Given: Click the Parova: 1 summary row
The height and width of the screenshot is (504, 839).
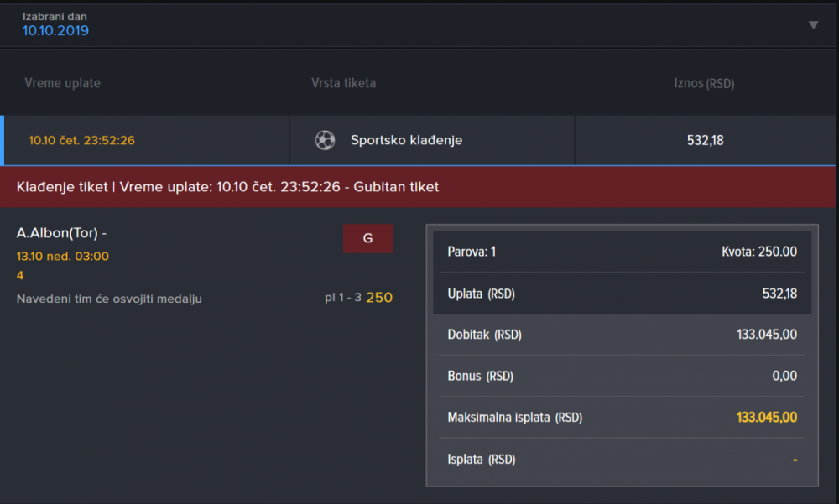Looking at the screenshot, I should [622, 252].
